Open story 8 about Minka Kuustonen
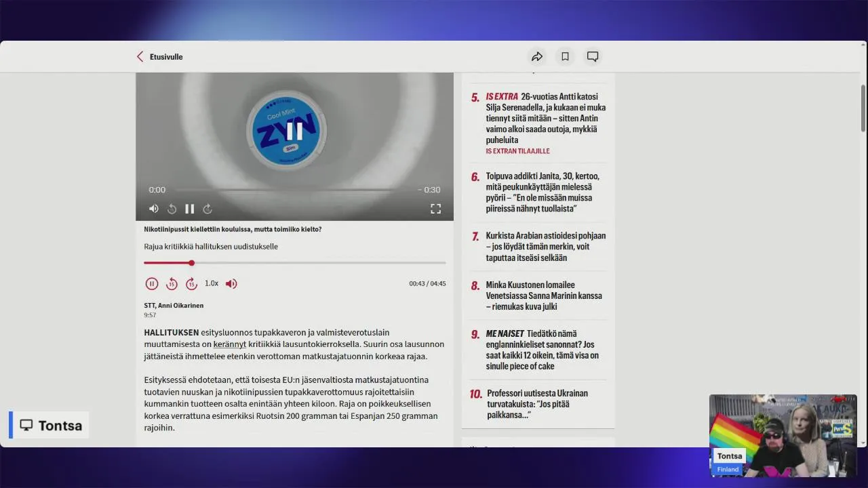The width and height of the screenshot is (868, 488). pyautogui.click(x=543, y=296)
